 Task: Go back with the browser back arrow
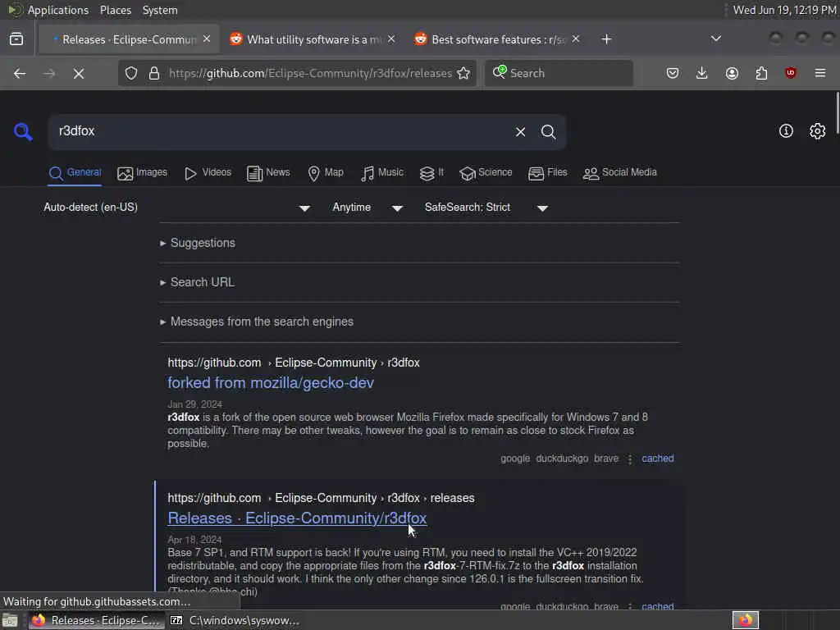(20, 73)
